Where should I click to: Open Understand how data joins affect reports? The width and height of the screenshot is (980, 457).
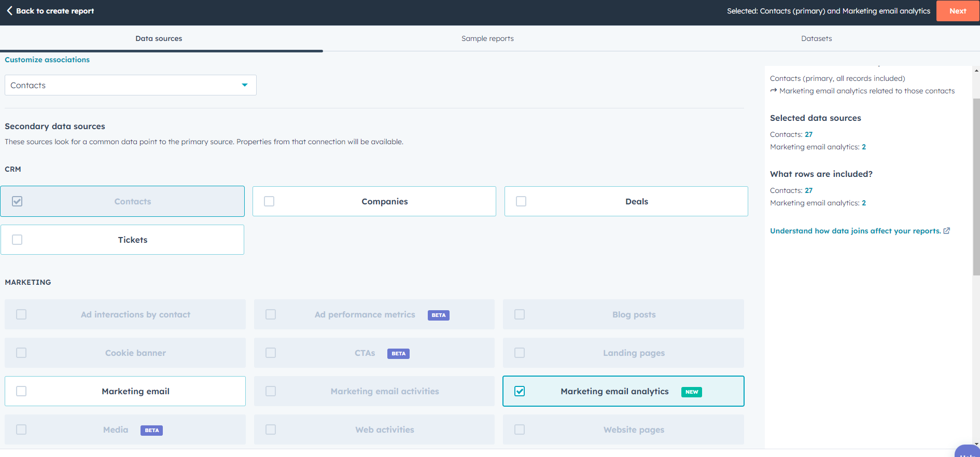pos(855,231)
